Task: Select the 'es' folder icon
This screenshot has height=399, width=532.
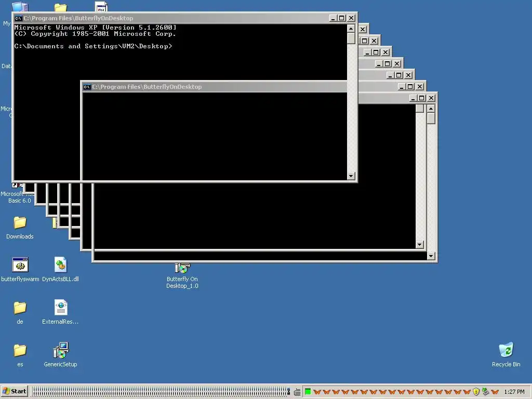Action: point(20,351)
